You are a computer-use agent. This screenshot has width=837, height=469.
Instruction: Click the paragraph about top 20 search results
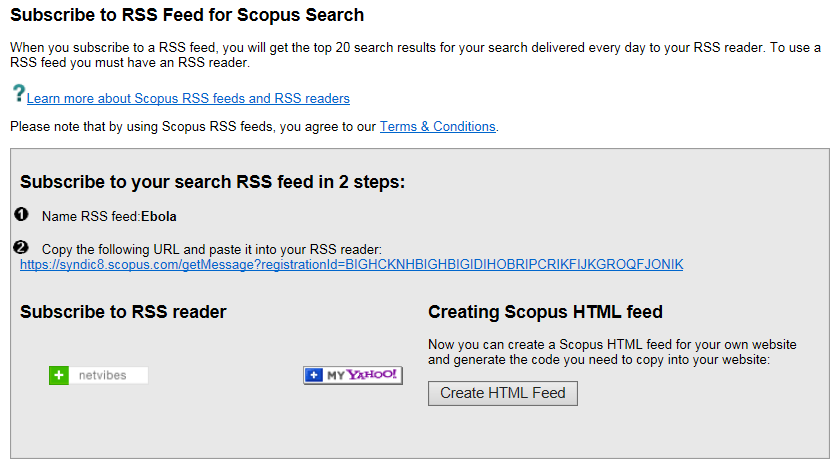[414, 55]
